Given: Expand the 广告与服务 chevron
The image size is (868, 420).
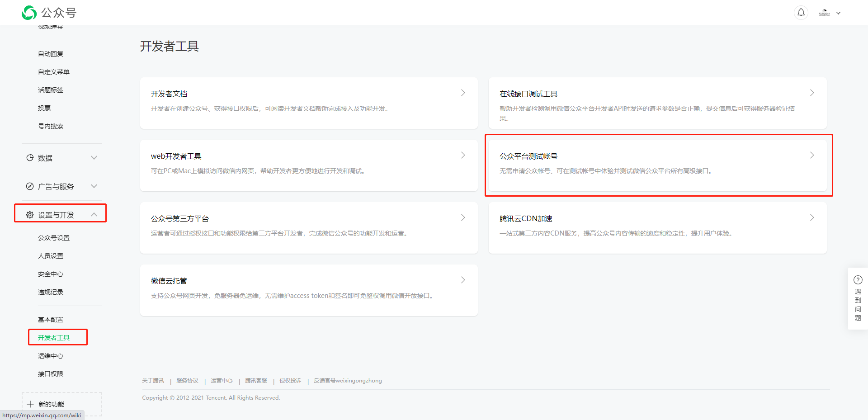Looking at the screenshot, I should pyautogui.click(x=94, y=186).
